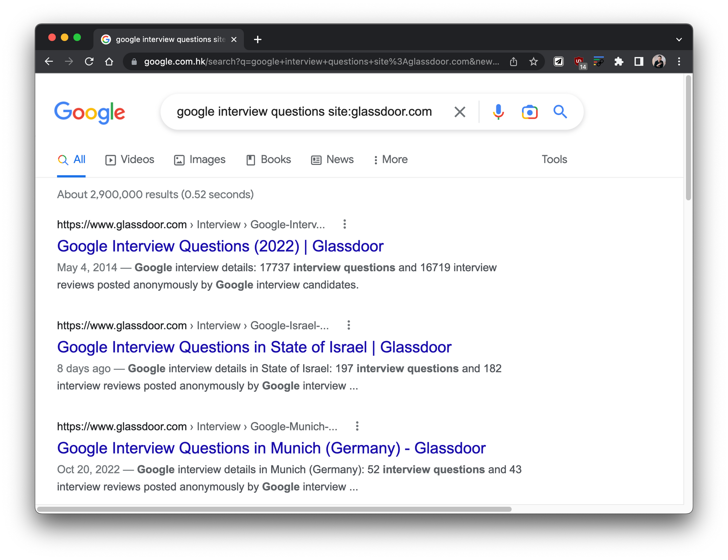The width and height of the screenshot is (728, 560).
Task: Switch to the News results tab
Action: pos(332,159)
